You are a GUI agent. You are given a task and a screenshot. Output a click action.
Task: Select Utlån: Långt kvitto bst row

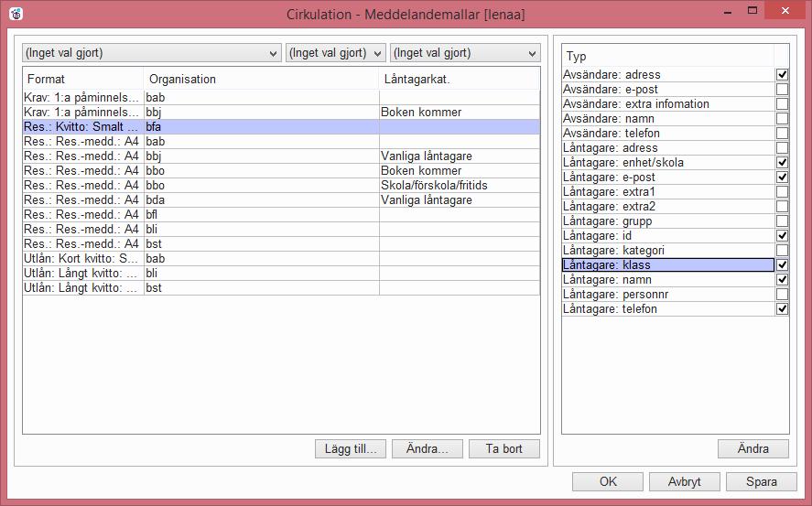(x=281, y=287)
